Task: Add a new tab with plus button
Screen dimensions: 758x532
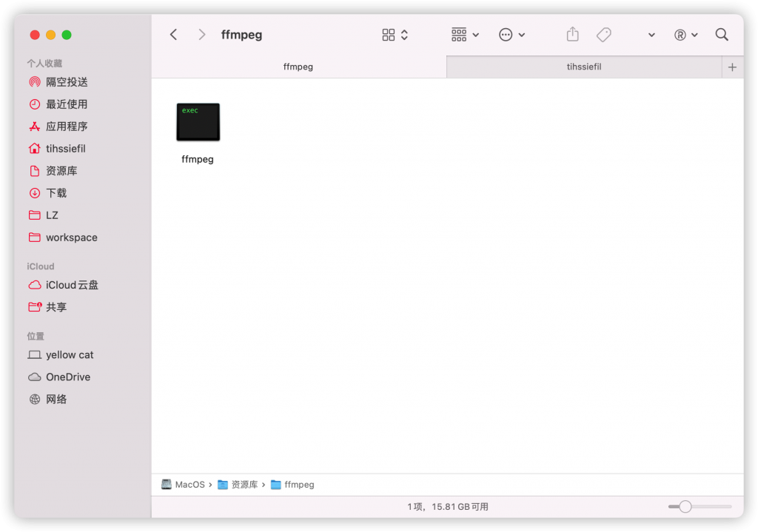Action: [732, 67]
